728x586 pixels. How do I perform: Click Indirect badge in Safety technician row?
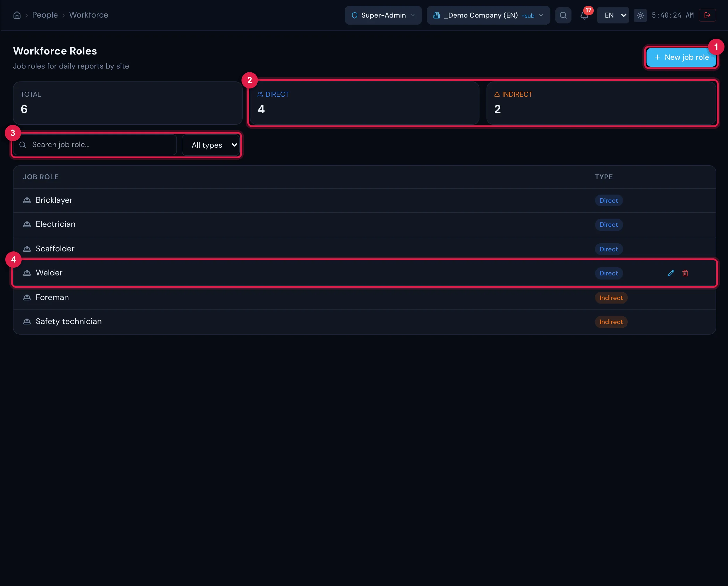click(611, 322)
